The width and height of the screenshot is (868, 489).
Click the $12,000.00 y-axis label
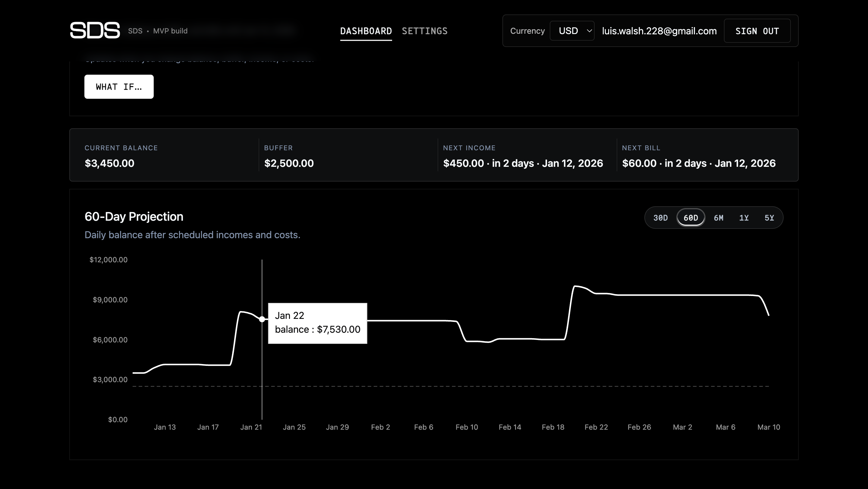pyautogui.click(x=108, y=260)
